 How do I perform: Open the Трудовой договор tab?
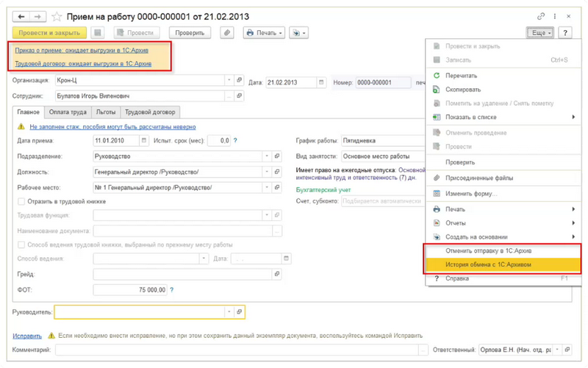tap(150, 112)
